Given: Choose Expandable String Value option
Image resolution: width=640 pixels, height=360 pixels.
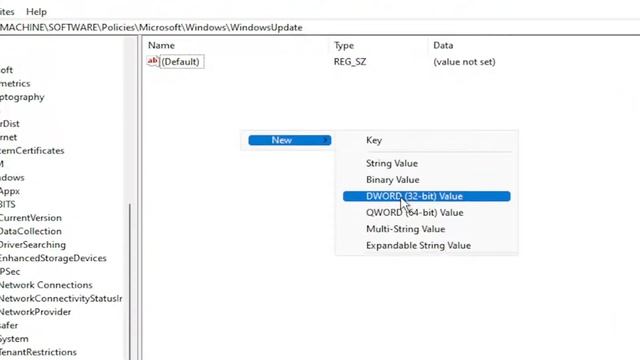Looking at the screenshot, I should pyautogui.click(x=427, y=245).
